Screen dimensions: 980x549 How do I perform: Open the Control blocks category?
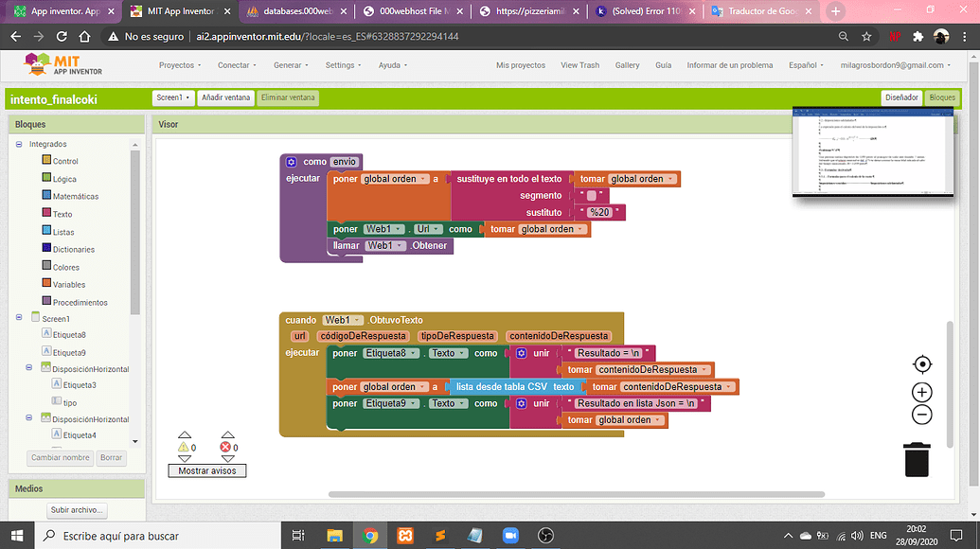tap(65, 161)
